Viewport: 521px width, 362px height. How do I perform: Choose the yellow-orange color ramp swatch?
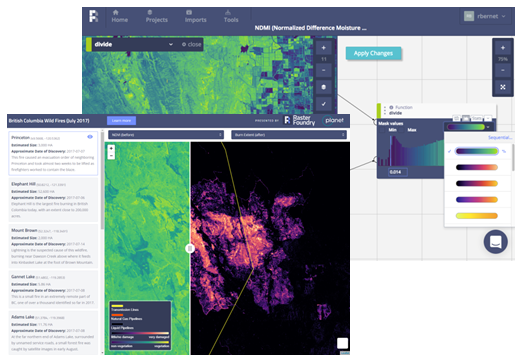coord(477,216)
